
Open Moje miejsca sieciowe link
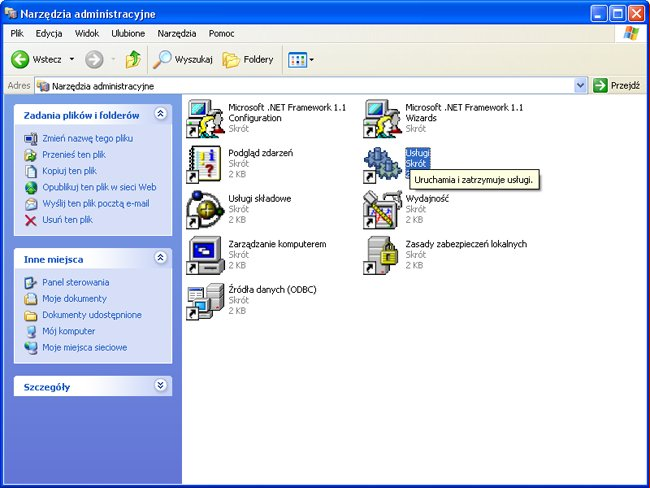[85, 347]
